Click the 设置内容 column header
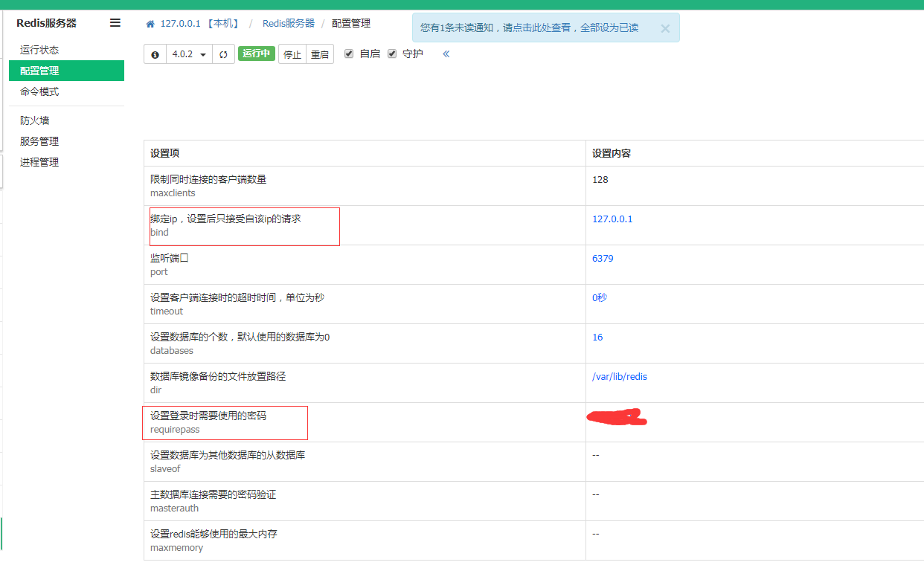The image size is (924, 565). pos(612,153)
